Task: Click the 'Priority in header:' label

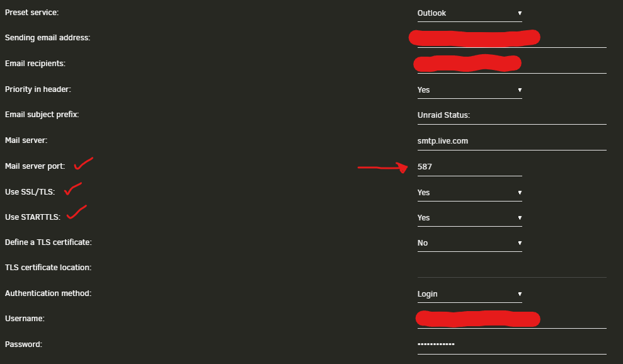Action: tap(38, 89)
